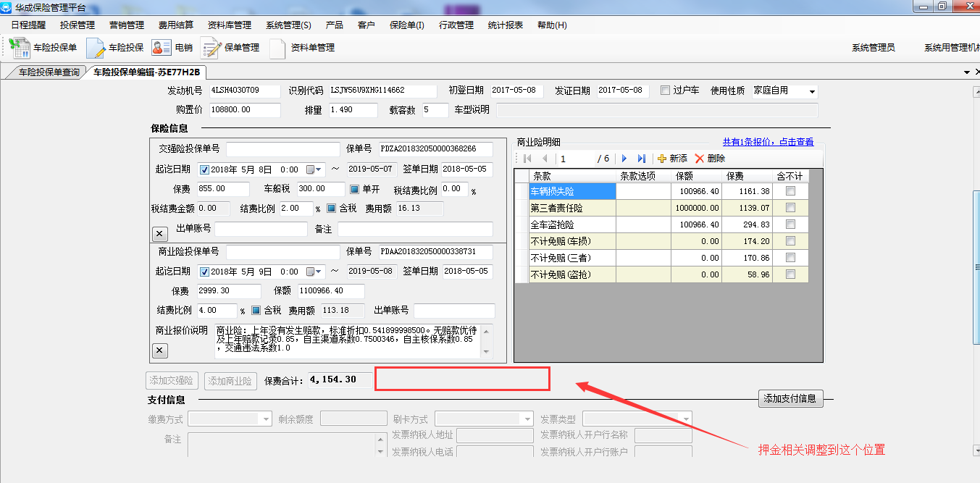Click the vertical scrollbar of the form
980x483 pixels.
pyautogui.click(x=974, y=268)
